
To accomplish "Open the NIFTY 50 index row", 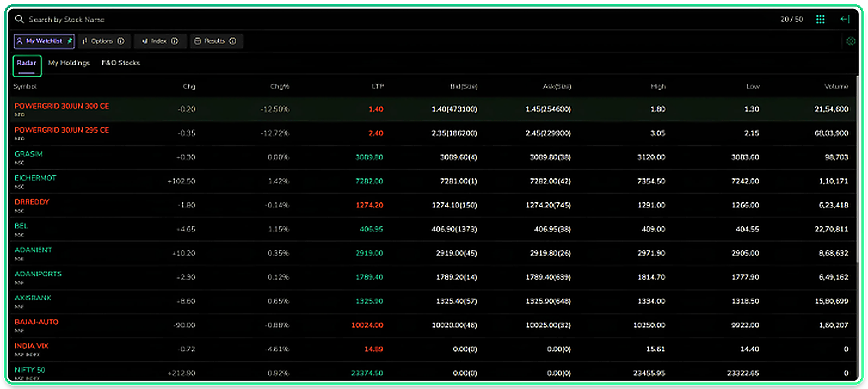I will [x=433, y=372].
